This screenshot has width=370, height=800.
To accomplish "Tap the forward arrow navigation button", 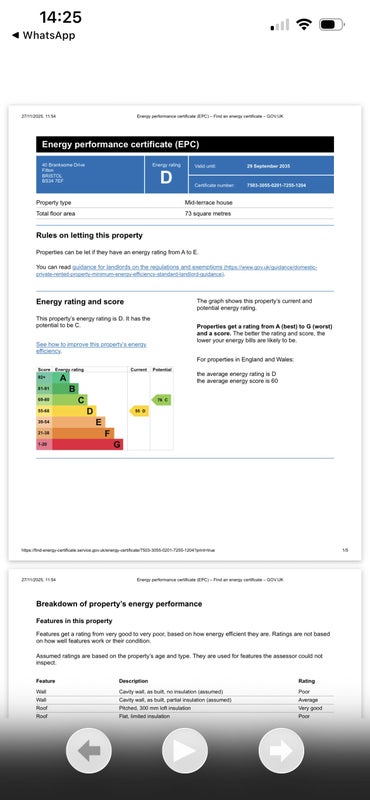I will coord(281,751).
